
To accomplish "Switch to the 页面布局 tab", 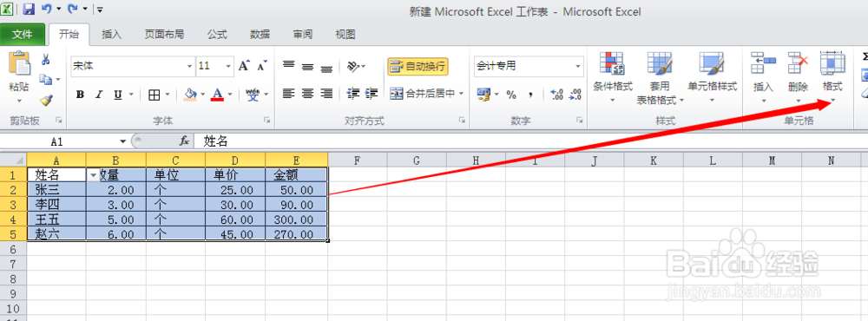I will click(164, 35).
